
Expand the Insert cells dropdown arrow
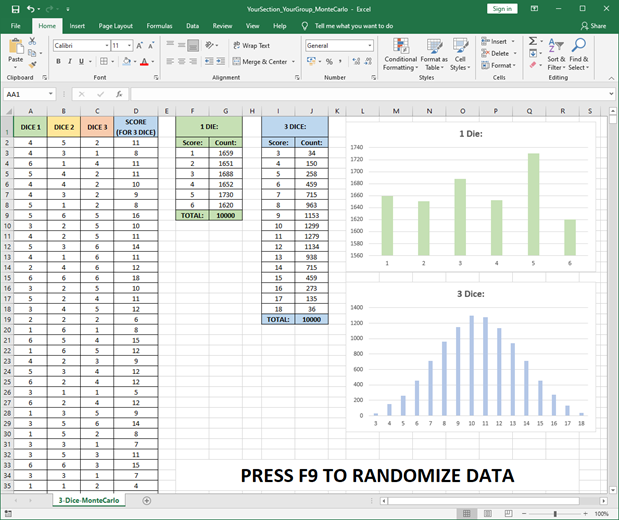click(513, 41)
